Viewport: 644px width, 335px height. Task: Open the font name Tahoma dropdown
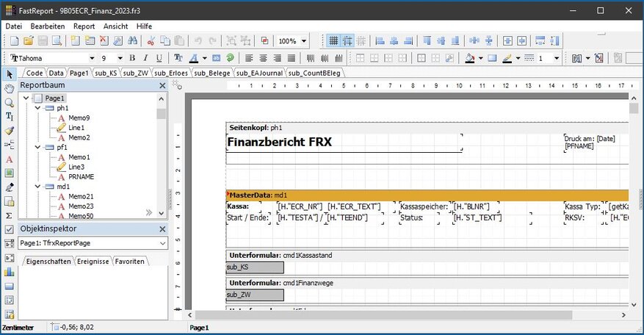point(92,58)
